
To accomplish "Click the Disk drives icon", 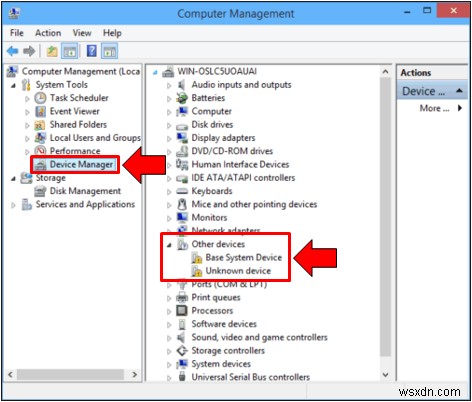I will click(182, 126).
